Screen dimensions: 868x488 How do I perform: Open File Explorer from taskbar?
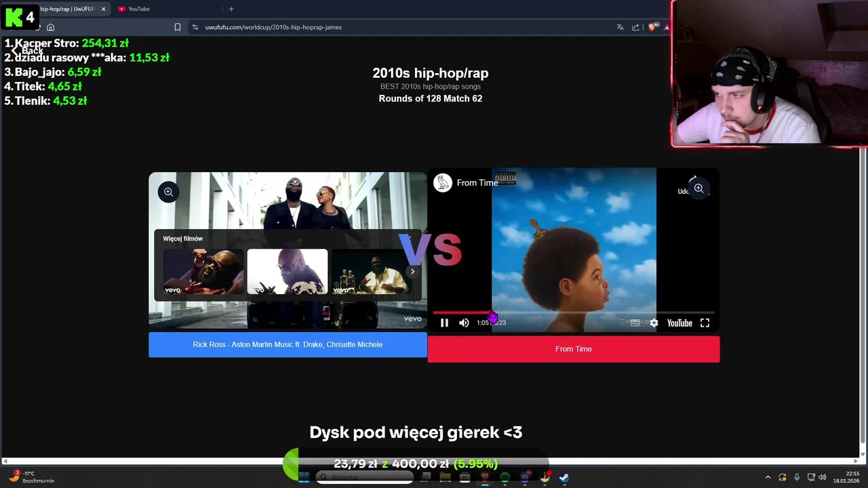pyautogui.click(x=445, y=477)
